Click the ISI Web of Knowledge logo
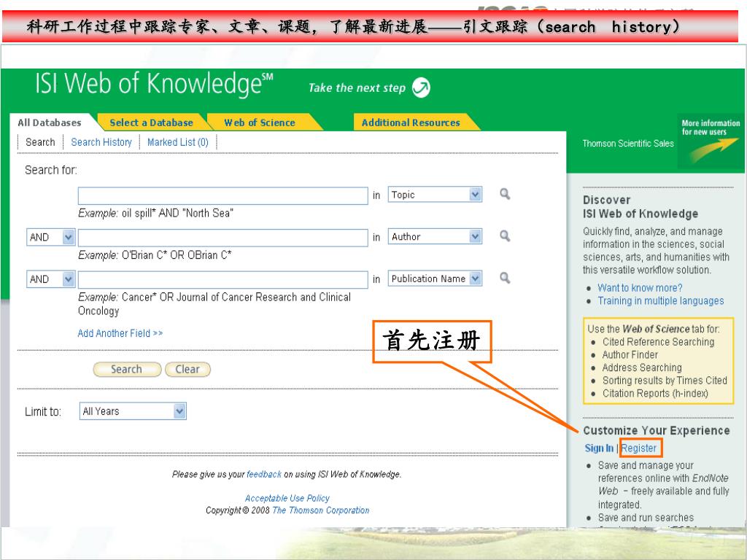 pyautogui.click(x=154, y=84)
